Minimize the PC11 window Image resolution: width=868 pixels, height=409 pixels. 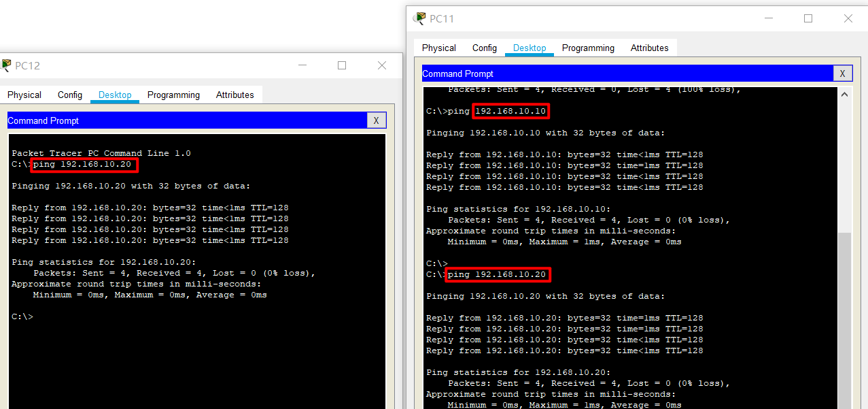(x=769, y=18)
